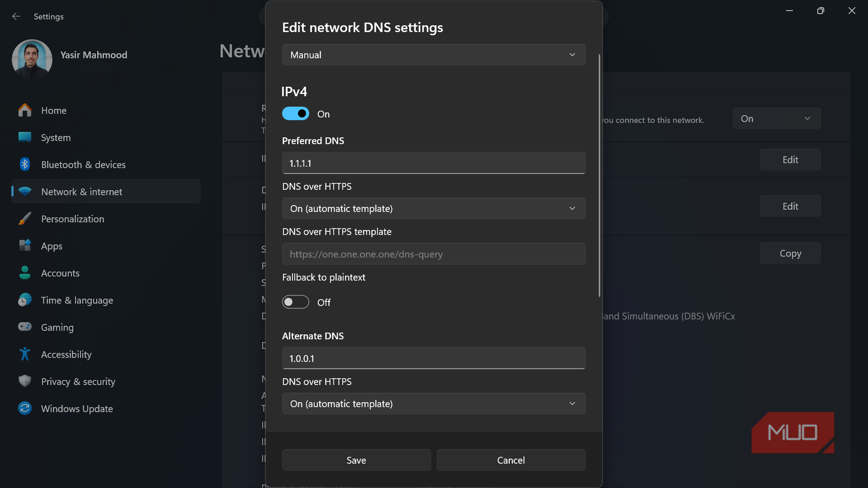The height and width of the screenshot is (488, 868).
Task: Click the dialog vertical scrollbar
Action: 599,175
